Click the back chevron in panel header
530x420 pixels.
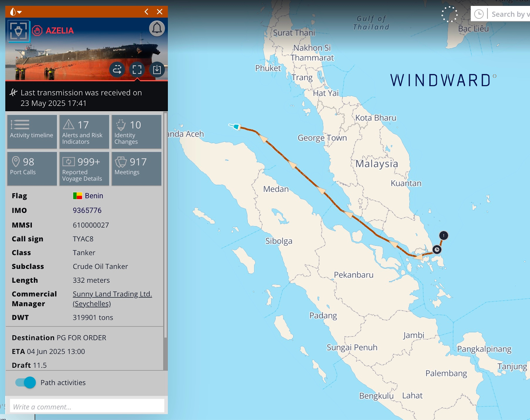pos(146,12)
